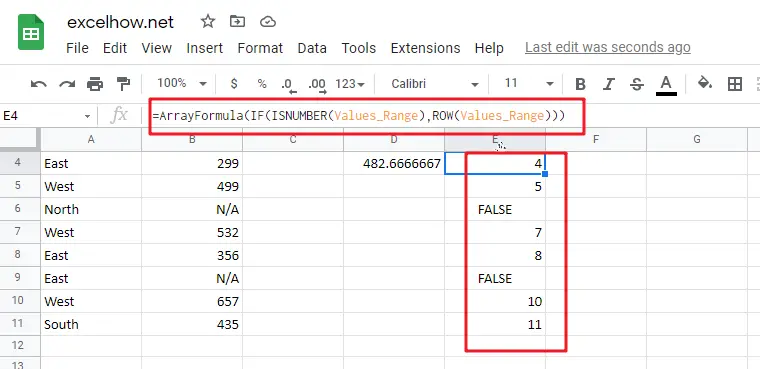Viewport: 760px width, 369px height.
Task: Open the Data menu
Action: pyautogui.click(x=312, y=48)
